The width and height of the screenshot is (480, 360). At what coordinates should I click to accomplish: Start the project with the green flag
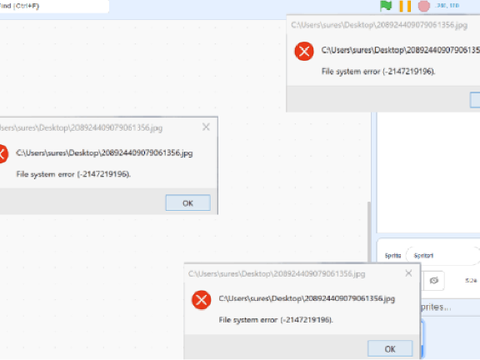386,6
